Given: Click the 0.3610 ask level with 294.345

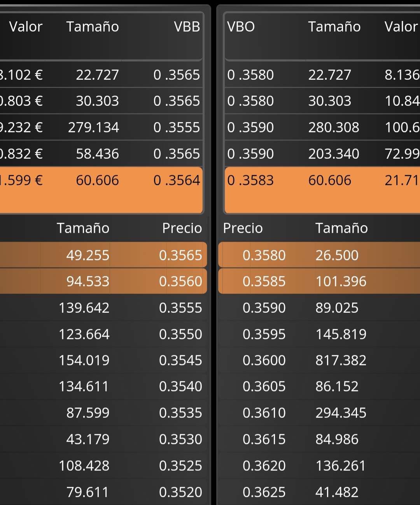Looking at the screenshot, I should click(319, 412).
